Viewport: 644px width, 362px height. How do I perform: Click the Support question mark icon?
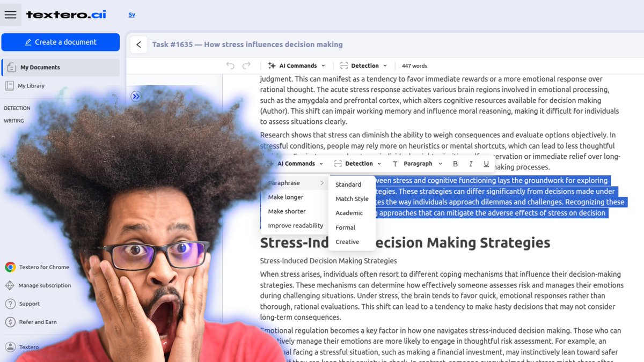11,304
